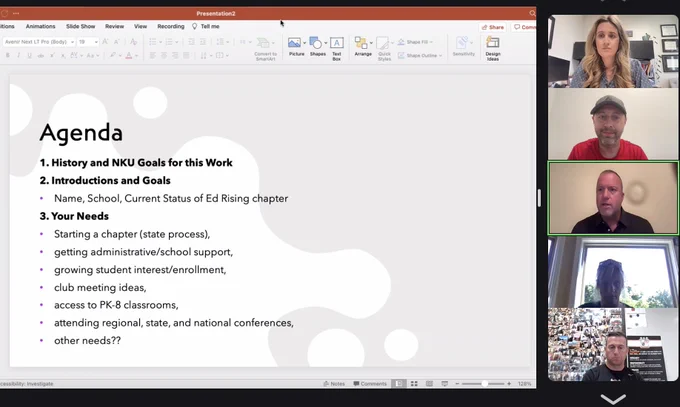This screenshot has width=680, height=407.
Task: Open line spacing dropdown
Action: pyautogui.click(x=222, y=42)
